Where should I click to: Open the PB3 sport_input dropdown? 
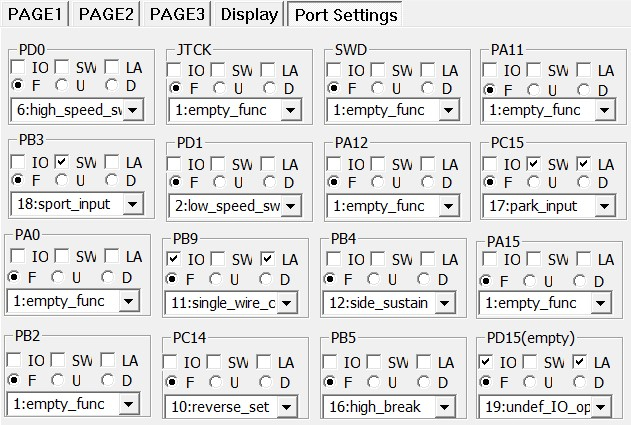tap(131, 204)
